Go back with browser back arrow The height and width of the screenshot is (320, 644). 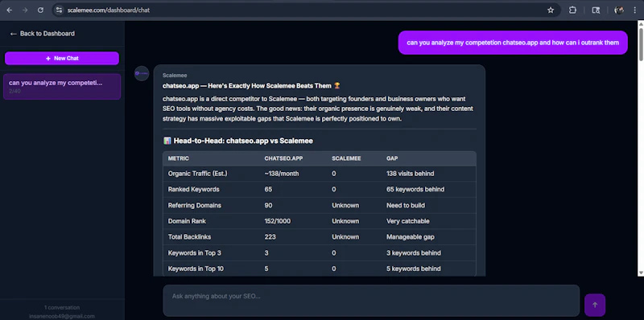(x=10, y=10)
